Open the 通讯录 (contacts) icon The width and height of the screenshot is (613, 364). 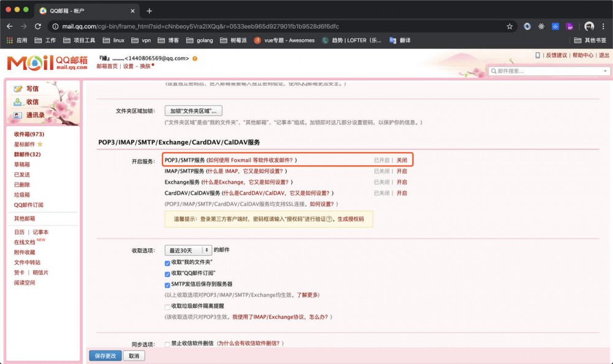click(19, 115)
